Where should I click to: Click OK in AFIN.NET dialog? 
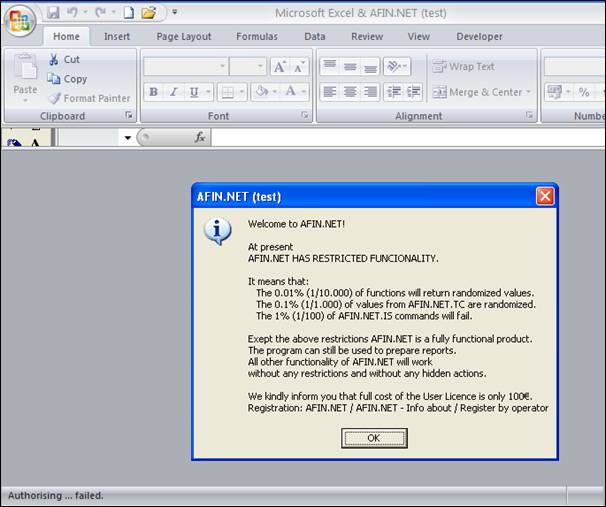[374, 438]
